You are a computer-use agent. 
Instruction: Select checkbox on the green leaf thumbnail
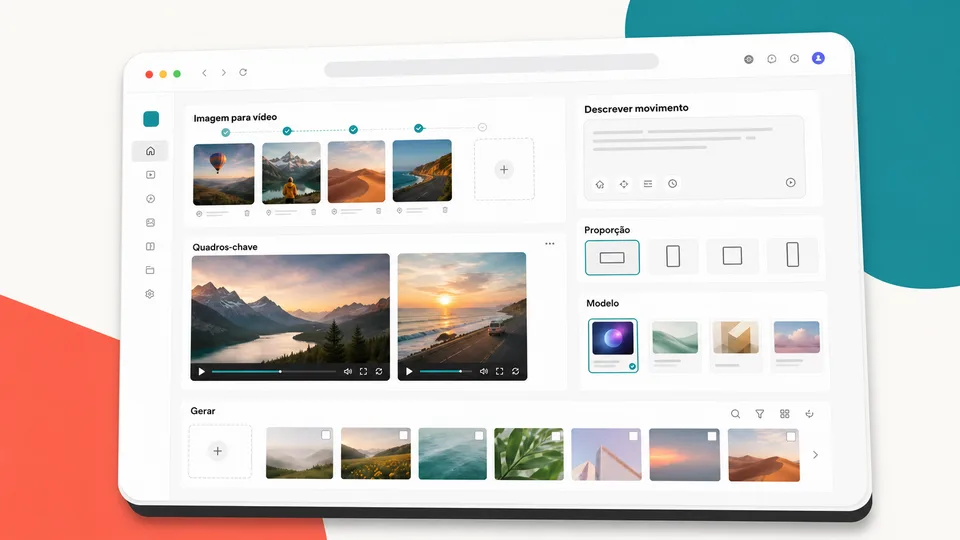point(555,436)
